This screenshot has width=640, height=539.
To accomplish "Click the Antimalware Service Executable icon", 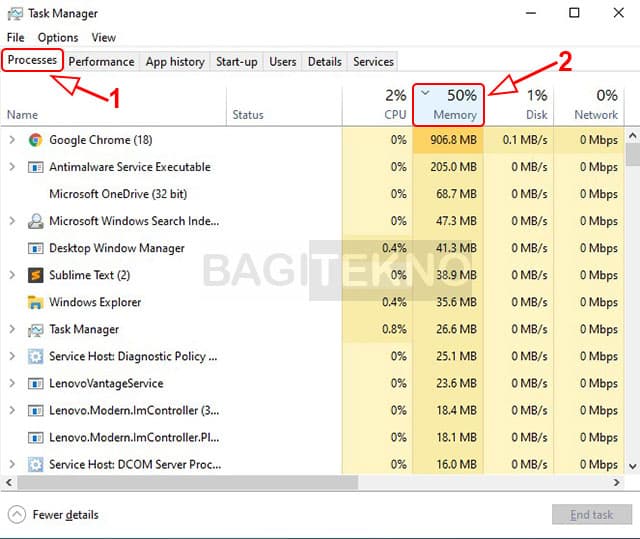I will click(x=36, y=167).
